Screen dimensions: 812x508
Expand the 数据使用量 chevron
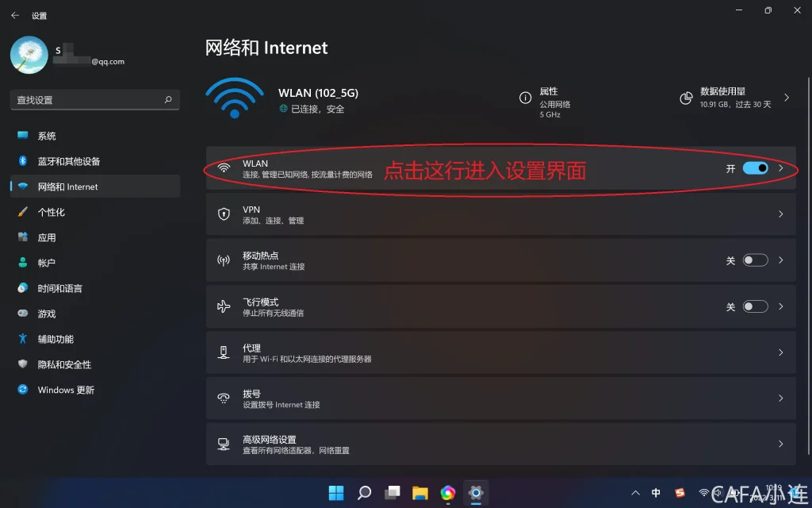point(787,98)
